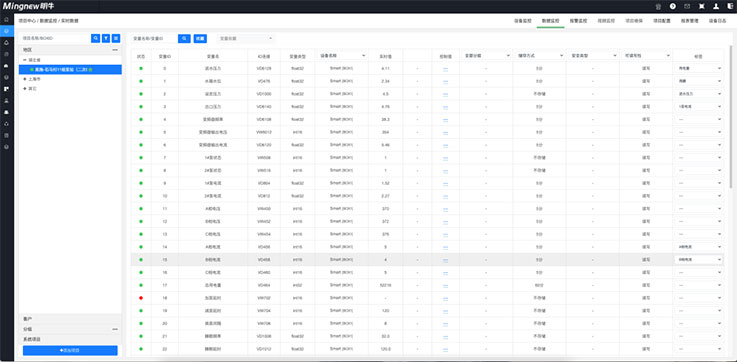The height and width of the screenshot is (362, 737).
Task: Click the home icon in left sidebar
Action: pos(7,20)
